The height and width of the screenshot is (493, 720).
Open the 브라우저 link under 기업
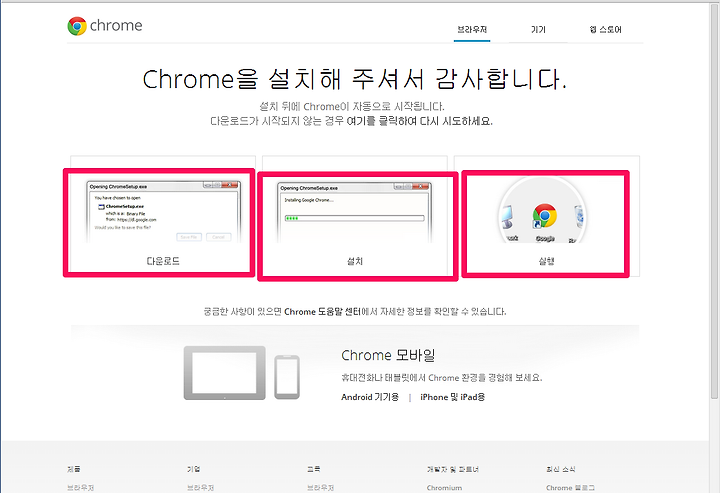(201, 487)
